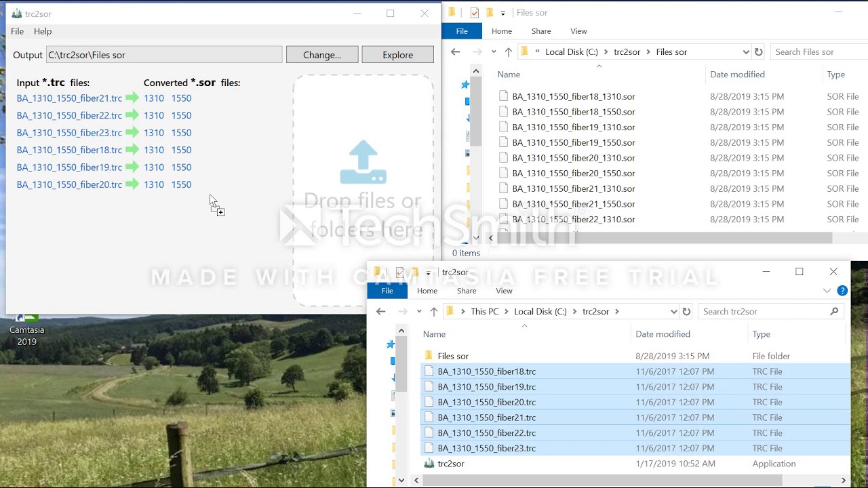
Task: Click File tab in Files sor window
Action: coord(462,31)
